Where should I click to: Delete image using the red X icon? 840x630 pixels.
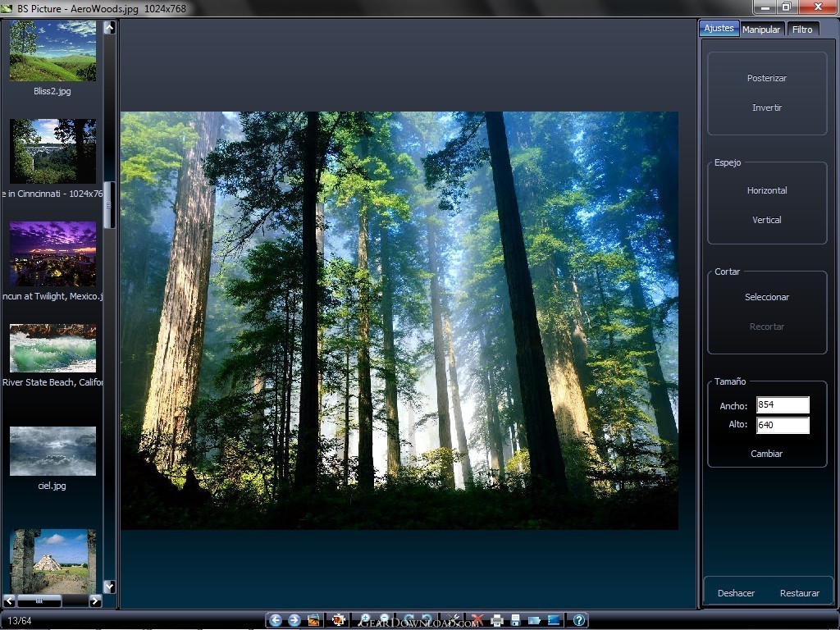477,620
